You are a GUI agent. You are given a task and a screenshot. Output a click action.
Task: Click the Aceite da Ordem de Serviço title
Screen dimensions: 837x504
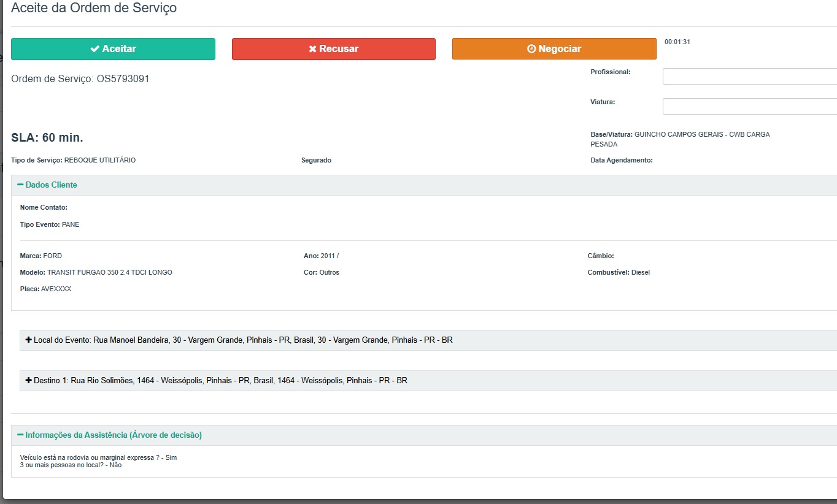(94, 9)
